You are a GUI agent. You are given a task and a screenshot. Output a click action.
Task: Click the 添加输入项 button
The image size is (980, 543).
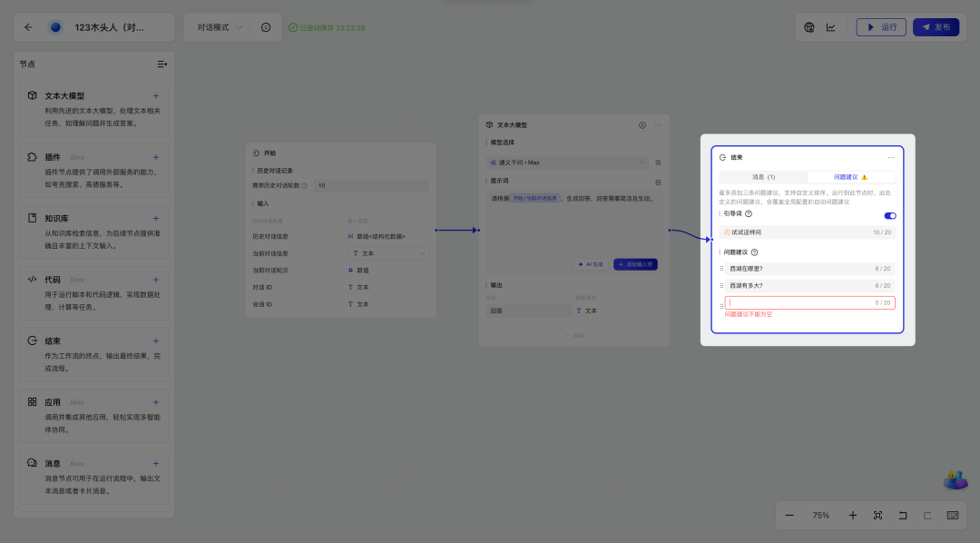pos(635,264)
